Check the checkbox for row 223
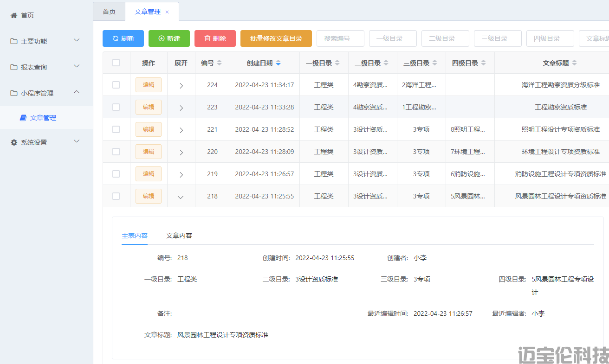The image size is (609, 364). pos(116,107)
